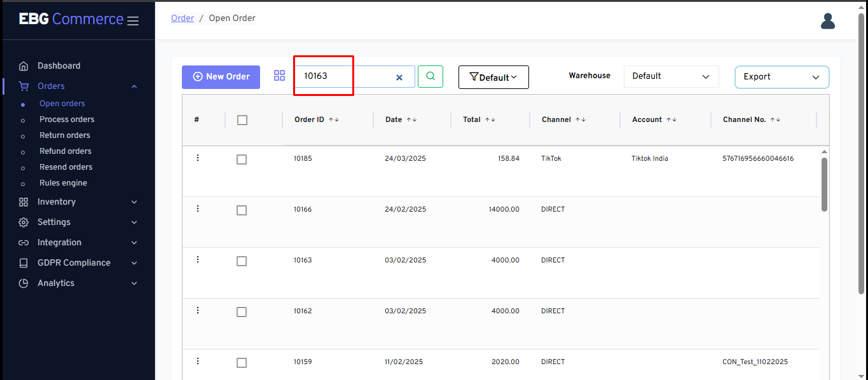Select the checkbox for order 10162
The image size is (868, 380).
pos(242,312)
